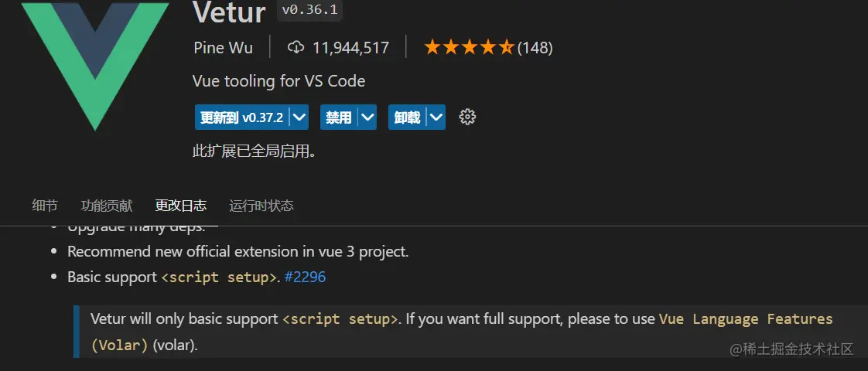
Task: Click the Vetur extension logo
Action: click(x=95, y=63)
